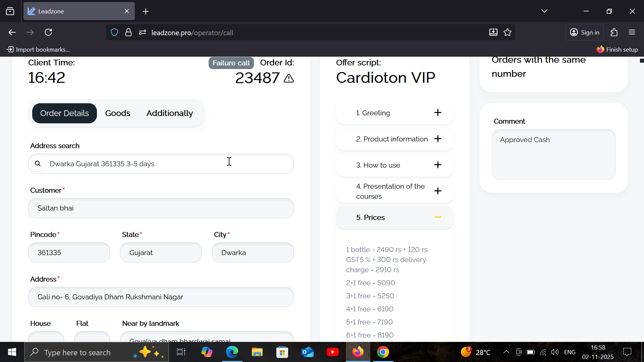
Task: Open the Firefox application menu icon
Action: [x=632, y=33]
